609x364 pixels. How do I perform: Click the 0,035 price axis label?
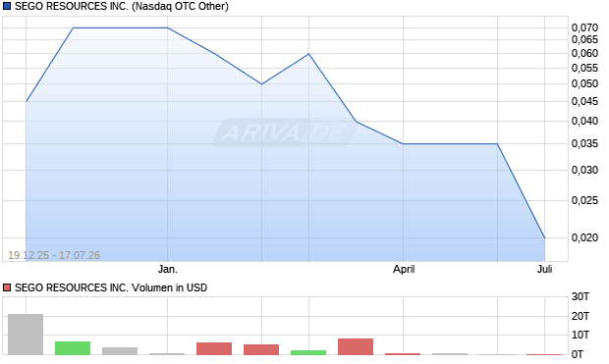pyautogui.click(x=584, y=143)
